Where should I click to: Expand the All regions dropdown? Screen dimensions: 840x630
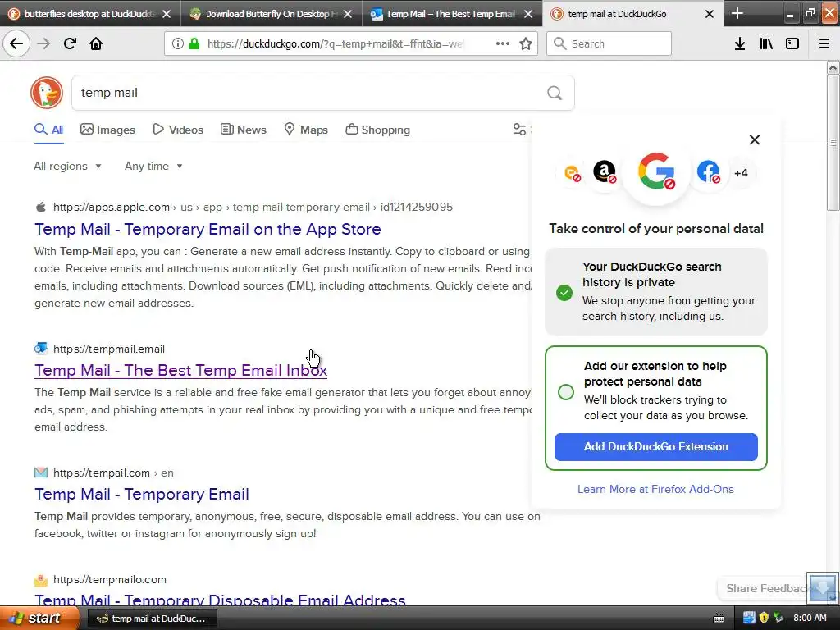pyautogui.click(x=67, y=166)
